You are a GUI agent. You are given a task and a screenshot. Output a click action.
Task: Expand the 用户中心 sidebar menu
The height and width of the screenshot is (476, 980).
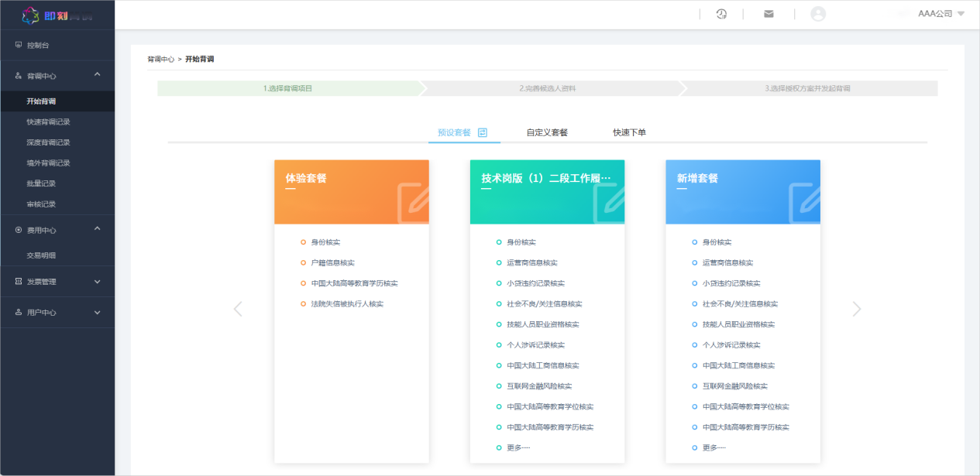[97, 313]
